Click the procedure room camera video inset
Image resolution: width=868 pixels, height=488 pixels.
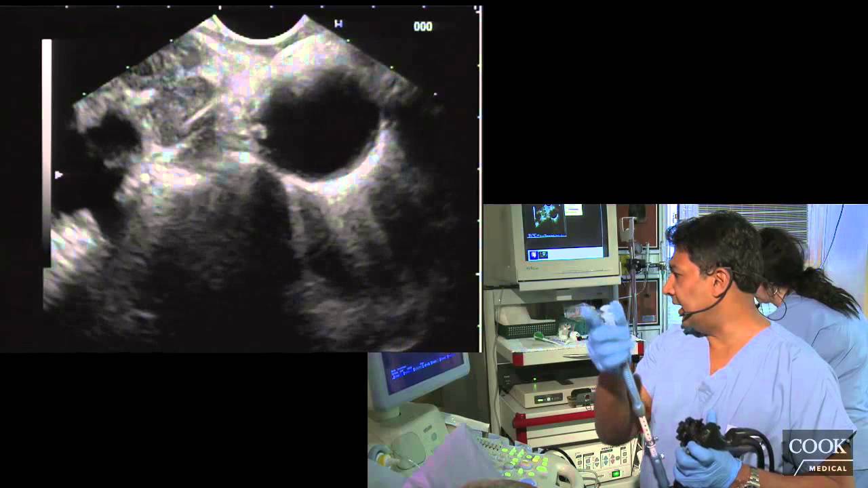click(x=618, y=346)
